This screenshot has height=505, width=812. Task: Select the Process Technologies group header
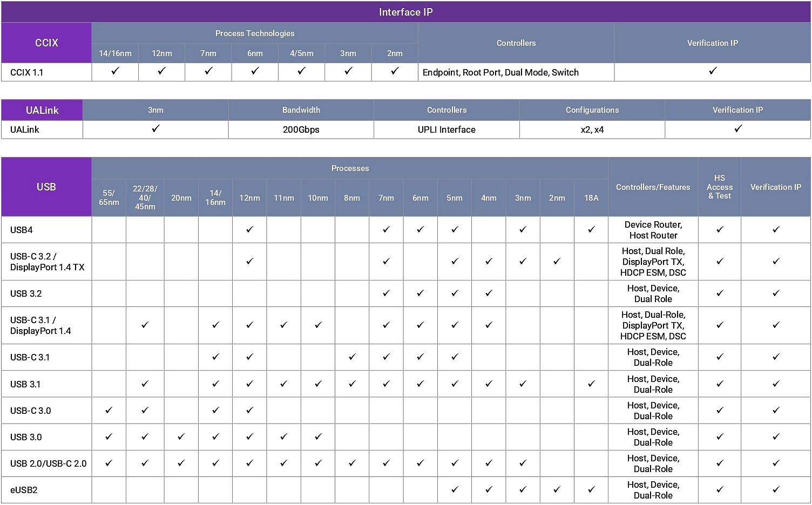click(x=255, y=33)
